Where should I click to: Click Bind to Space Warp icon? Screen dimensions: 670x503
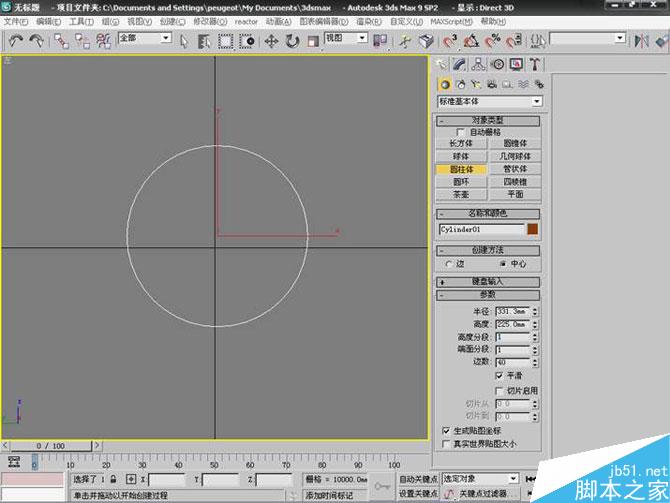click(103, 41)
